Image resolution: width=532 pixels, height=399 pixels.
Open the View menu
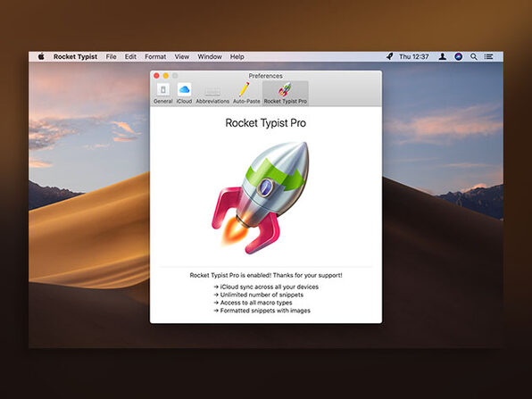point(182,56)
